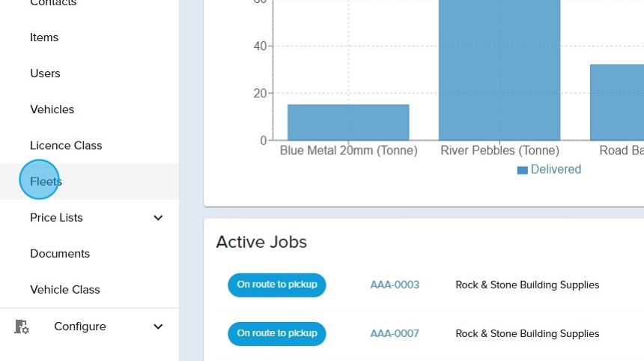This screenshot has height=361, width=644.
Task: Navigate to Vehicle Class
Action: point(64,290)
